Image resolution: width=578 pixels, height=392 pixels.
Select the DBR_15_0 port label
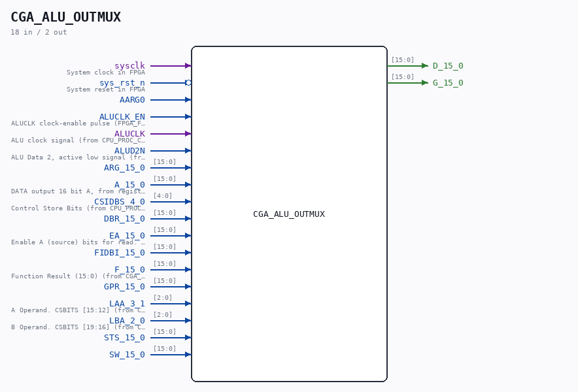pyautogui.click(x=125, y=218)
